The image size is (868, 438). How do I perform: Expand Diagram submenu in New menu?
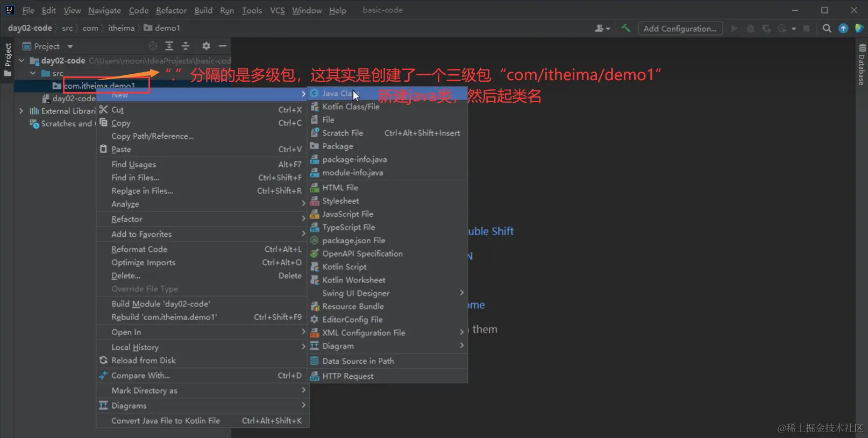[x=388, y=346]
